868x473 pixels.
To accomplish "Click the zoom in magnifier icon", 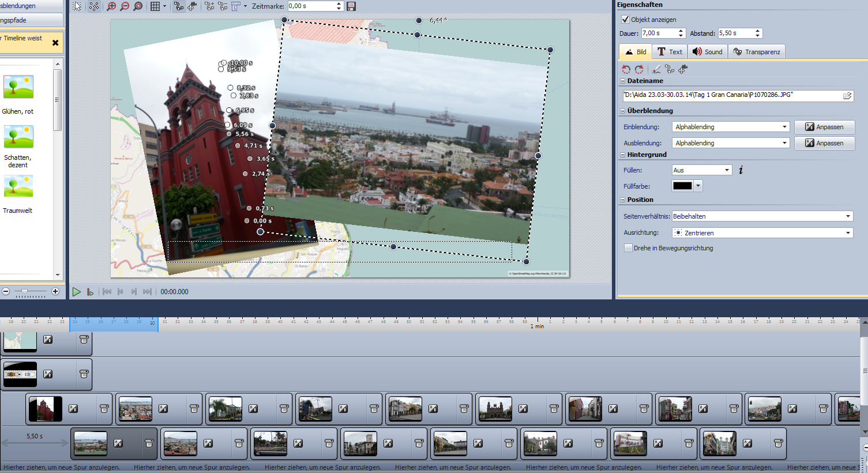I will point(111,6).
